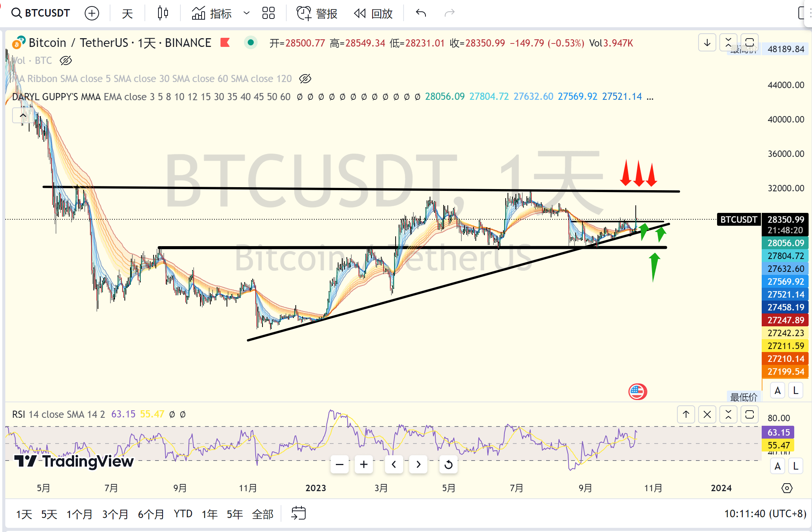
Task: Zoom out the chart with minus button
Action: tap(340, 464)
